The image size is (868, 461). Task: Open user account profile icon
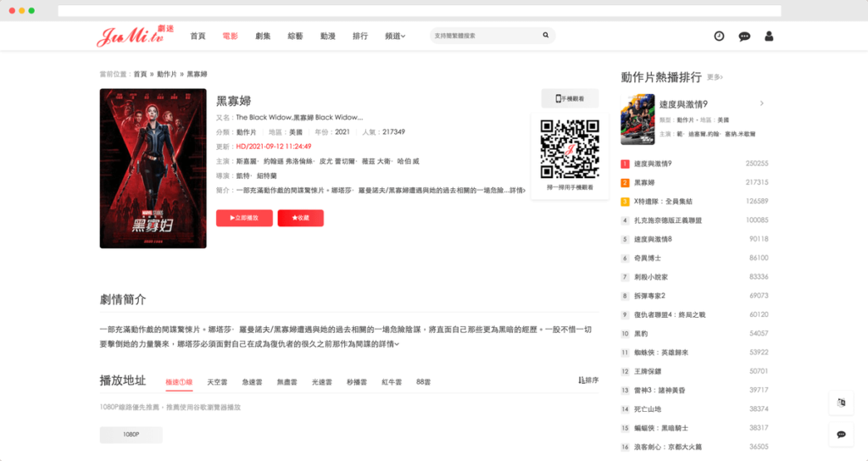pos(769,36)
